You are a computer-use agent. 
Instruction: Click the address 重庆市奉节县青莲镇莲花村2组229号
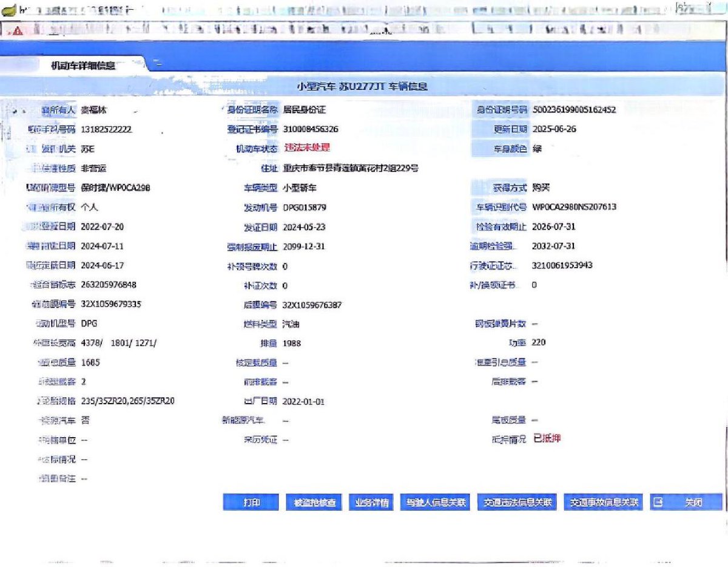tap(351, 168)
